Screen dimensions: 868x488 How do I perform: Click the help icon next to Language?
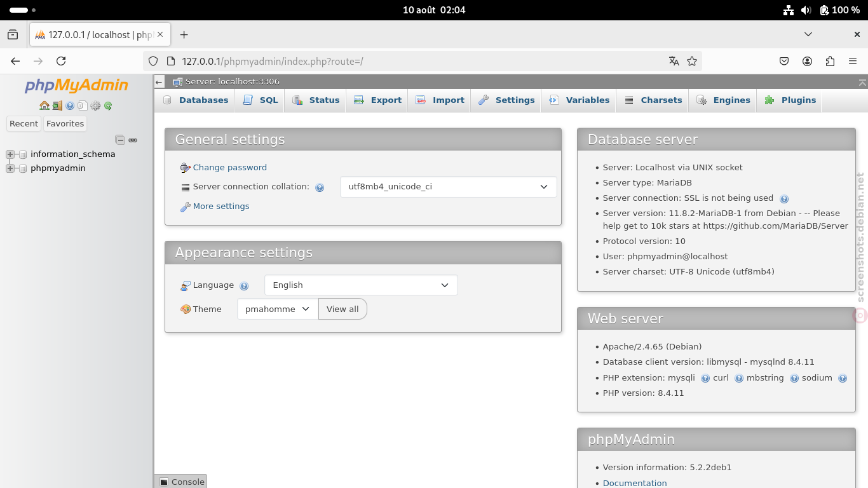coord(244,286)
